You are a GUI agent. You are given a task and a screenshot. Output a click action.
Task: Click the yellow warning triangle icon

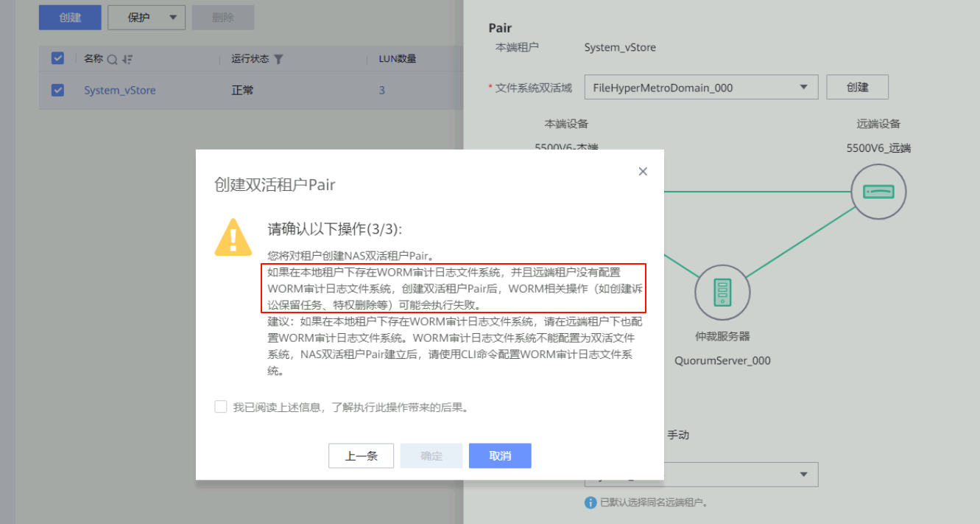coord(233,237)
